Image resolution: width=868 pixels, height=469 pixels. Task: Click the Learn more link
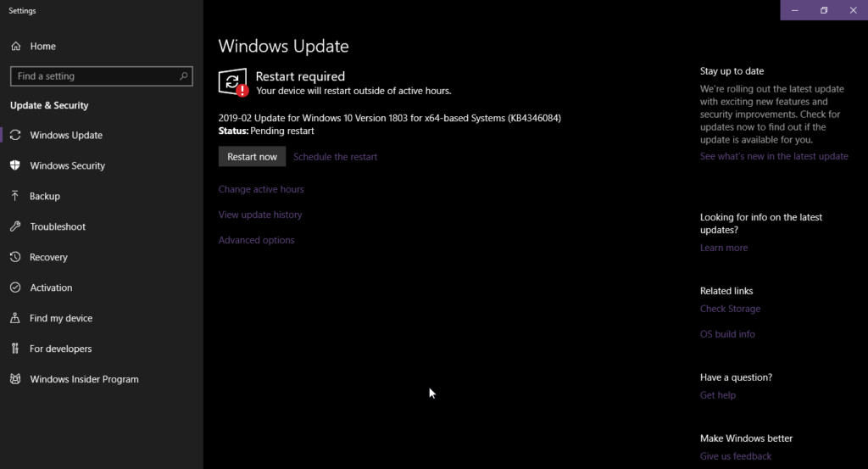click(x=724, y=248)
